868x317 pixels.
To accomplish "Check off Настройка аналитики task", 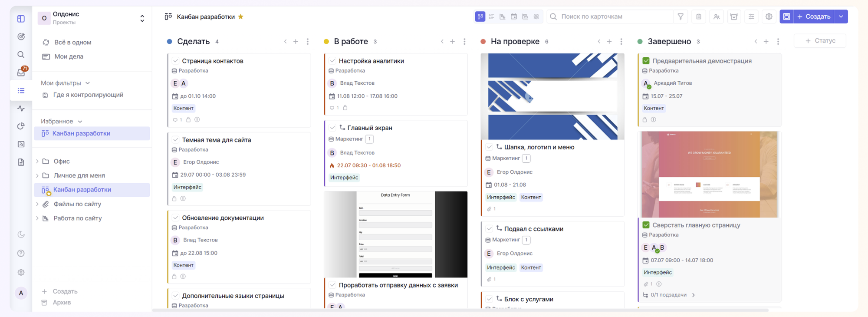I will coord(332,61).
